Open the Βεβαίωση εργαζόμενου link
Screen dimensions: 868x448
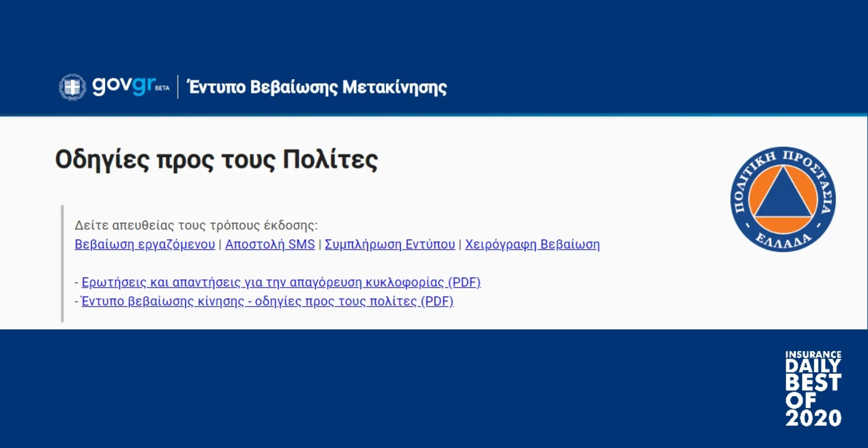click(144, 244)
